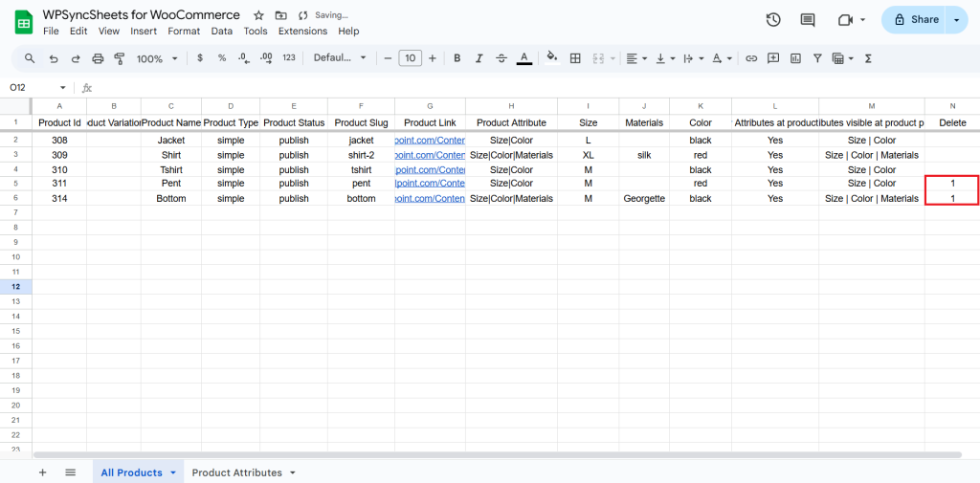The height and width of the screenshot is (483, 980).
Task: Open the Format menu
Action: tap(185, 32)
